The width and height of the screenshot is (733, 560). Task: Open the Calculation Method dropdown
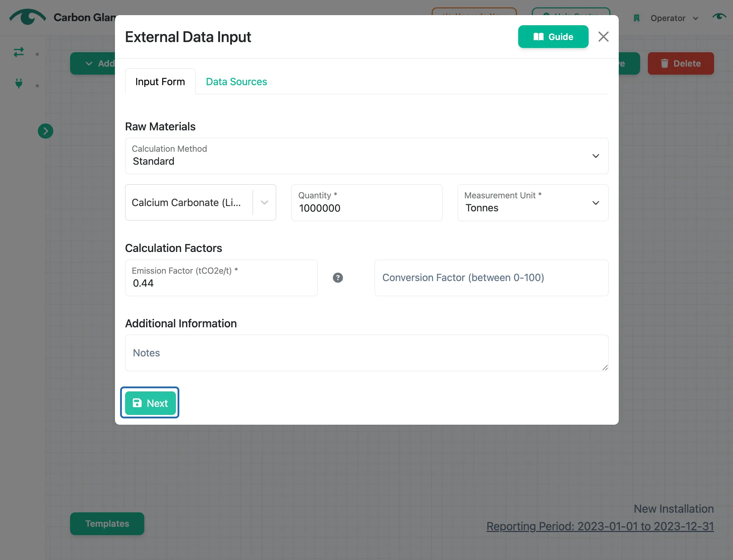click(x=366, y=156)
